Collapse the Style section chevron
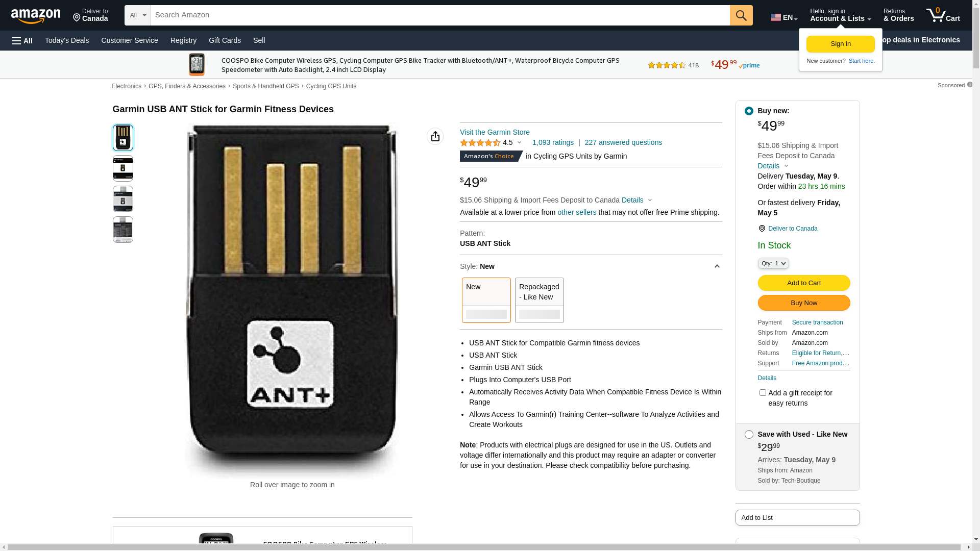980x551 pixels. (717, 266)
